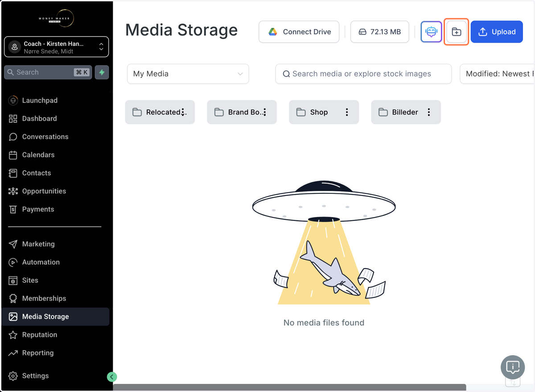The image size is (535, 392).
Task: Open the My Media dropdown
Action: coord(188,74)
